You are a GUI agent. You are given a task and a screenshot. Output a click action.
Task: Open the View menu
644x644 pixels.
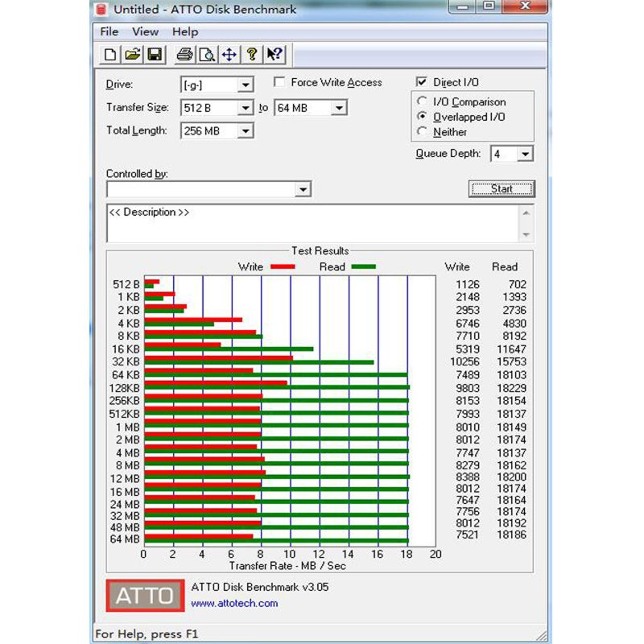(x=145, y=31)
